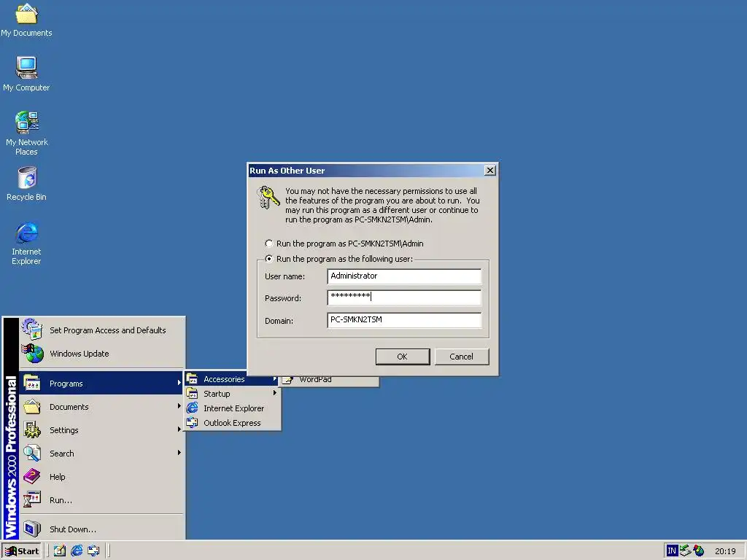Click the colorful tray icon next to the clock
Viewport: 747px width, 560px height.
pyautogui.click(x=699, y=551)
